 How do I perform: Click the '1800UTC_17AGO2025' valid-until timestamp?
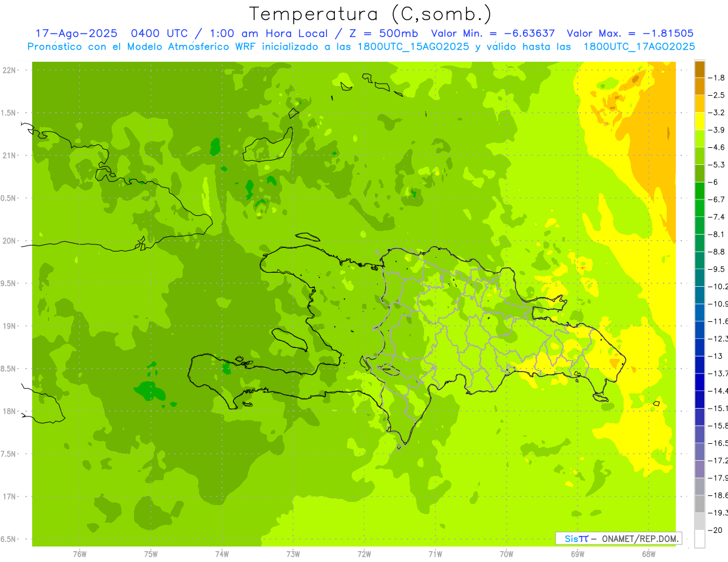639,47
